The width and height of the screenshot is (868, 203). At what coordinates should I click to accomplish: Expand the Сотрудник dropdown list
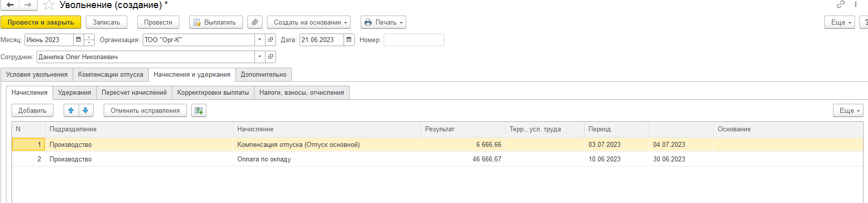(x=259, y=57)
